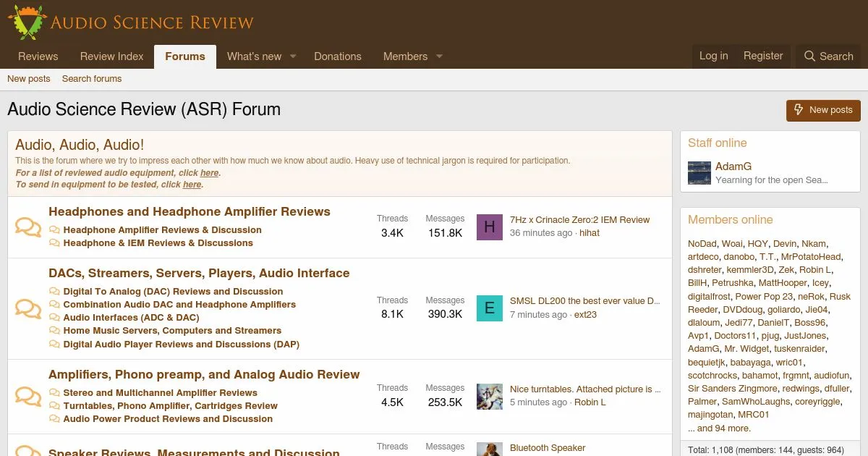
Task: Open the Donations tab
Action: (x=338, y=56)
